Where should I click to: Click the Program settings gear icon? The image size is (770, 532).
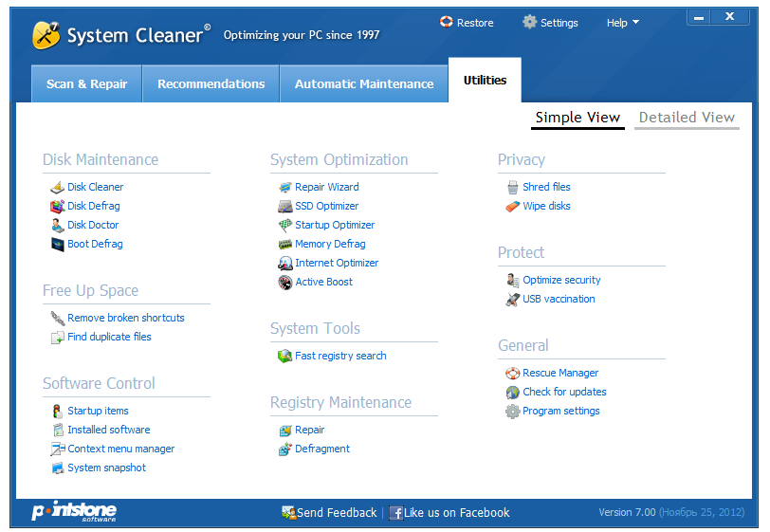pos(513,412)
